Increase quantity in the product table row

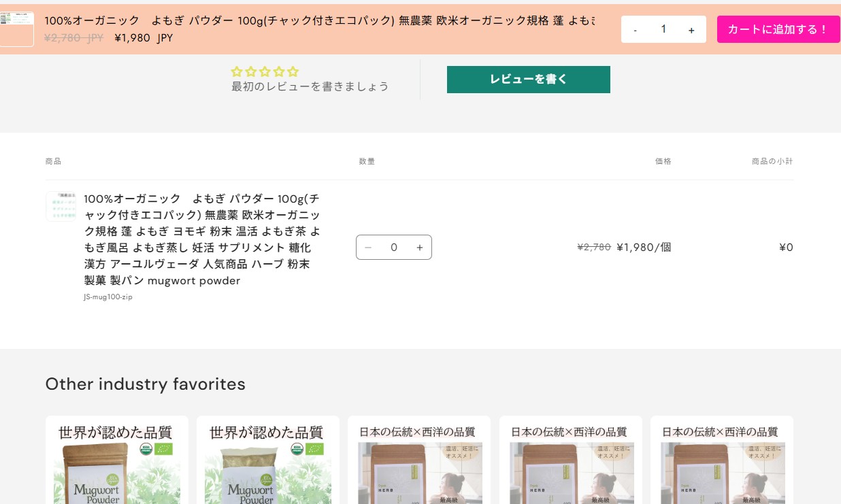click(x=420, y=248)
